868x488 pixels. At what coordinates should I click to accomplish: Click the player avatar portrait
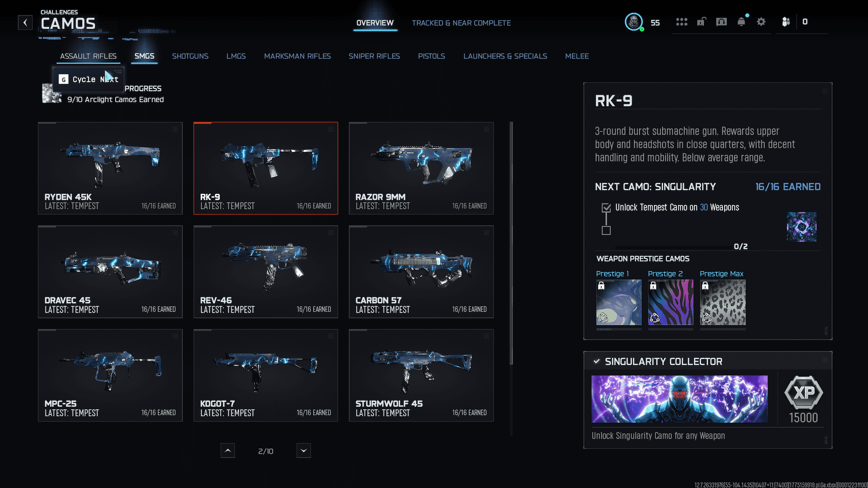click(633, 22)
